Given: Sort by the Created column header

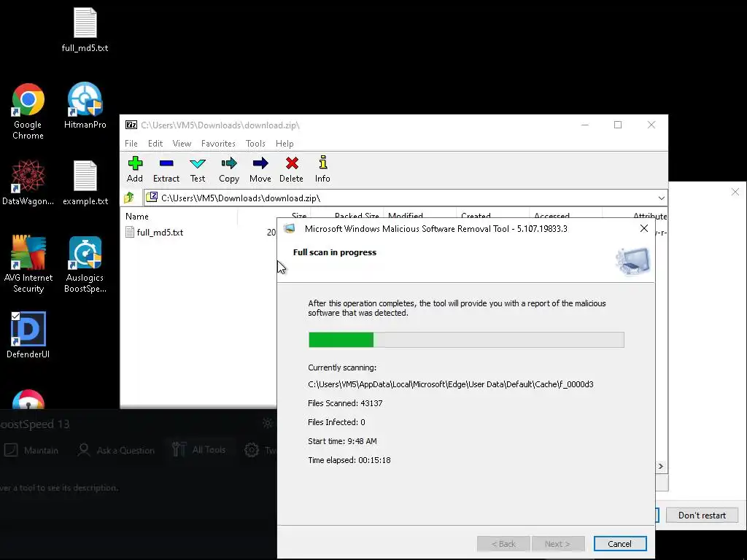Looking at the screenshot, I should click(476, 215).
